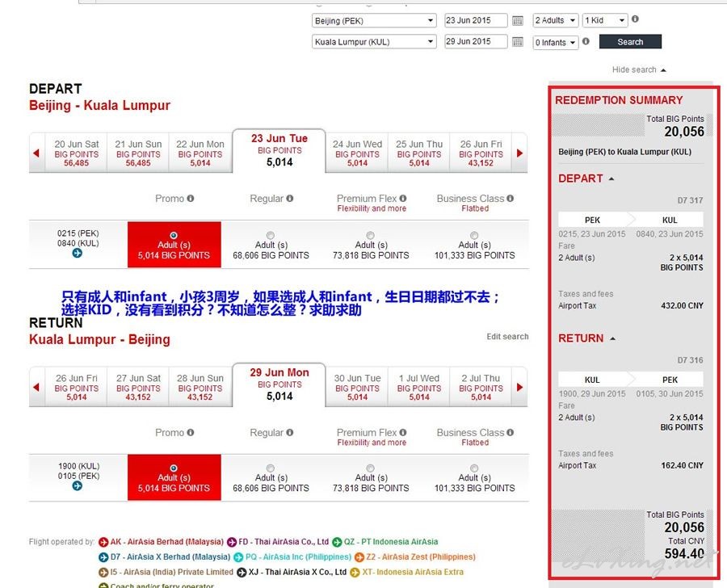The width and height of the screenshot is (727, 588).
Task: Click the info icon beside Infants dropdown
Action: [x=586, y=41]
